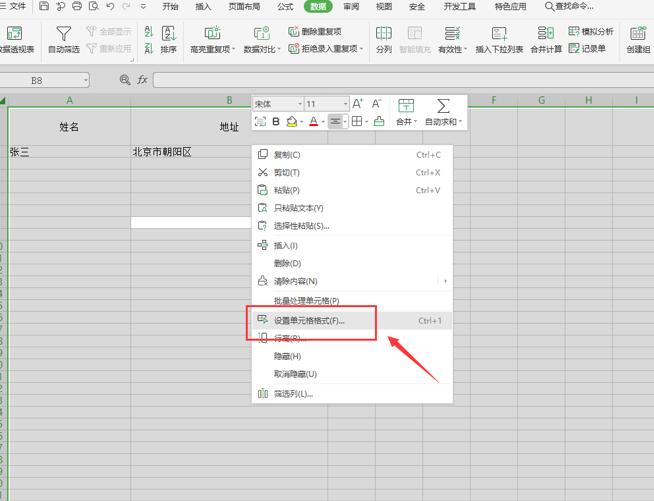Click the Save icon in the top toolbar
This screenshot has width=654, height=501.
point(44,6)
